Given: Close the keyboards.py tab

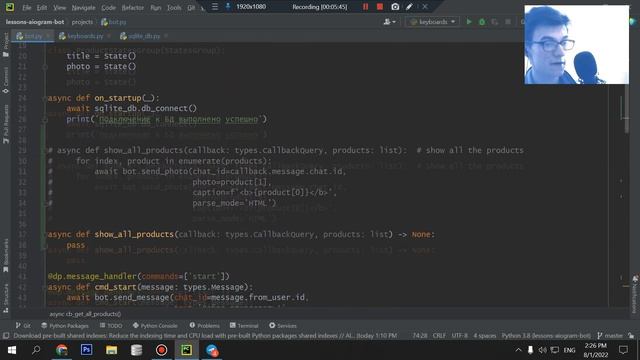Looking at the screenshot, I should tap(109, 36).
